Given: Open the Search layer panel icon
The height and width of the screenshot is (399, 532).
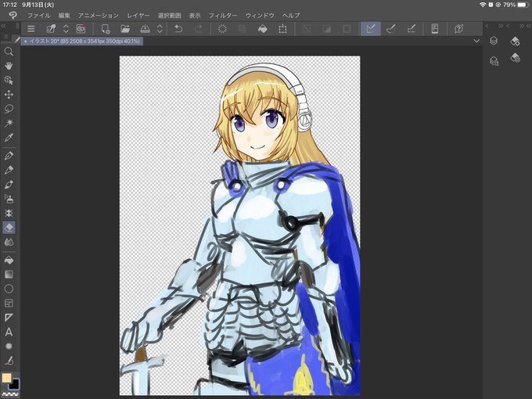Looking at the screenshot, I should [494, 61].
